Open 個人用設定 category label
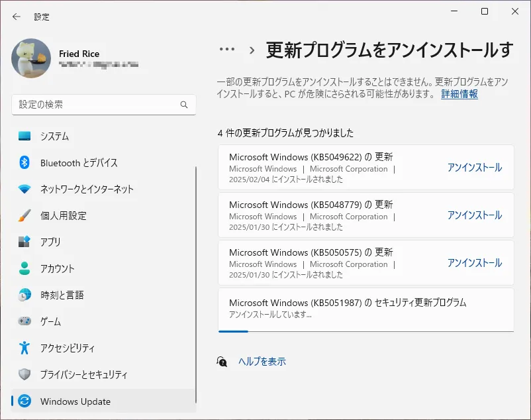Image resolution: width=531 pixels, height=420 pixels. click(64, 216)
